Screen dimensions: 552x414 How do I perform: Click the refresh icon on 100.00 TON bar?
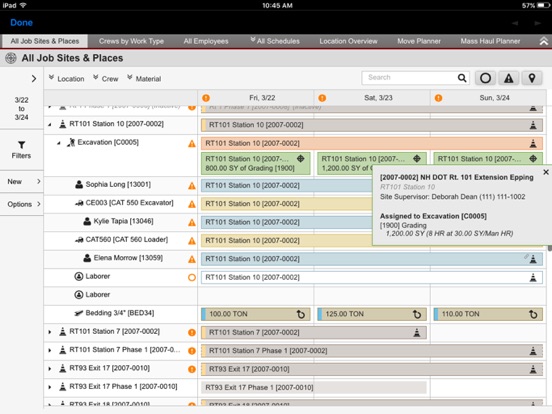(x=301, y=314)
